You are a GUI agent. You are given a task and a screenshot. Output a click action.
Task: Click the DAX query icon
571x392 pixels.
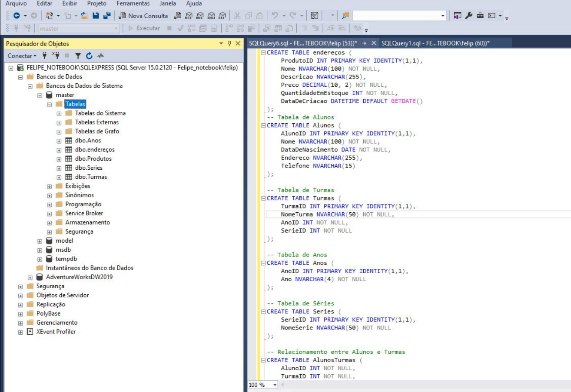tap(222, 16)
